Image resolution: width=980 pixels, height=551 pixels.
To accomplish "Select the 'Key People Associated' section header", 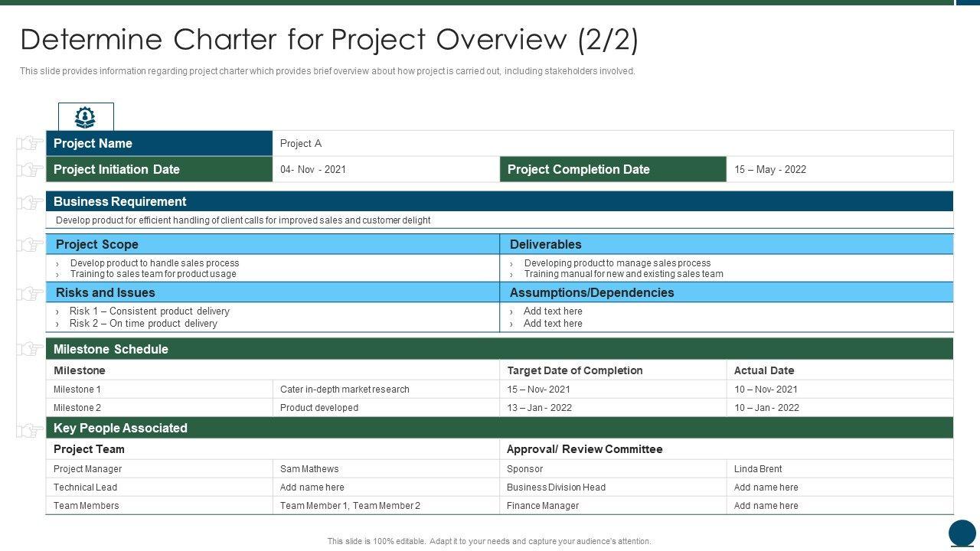I will 499,428.
